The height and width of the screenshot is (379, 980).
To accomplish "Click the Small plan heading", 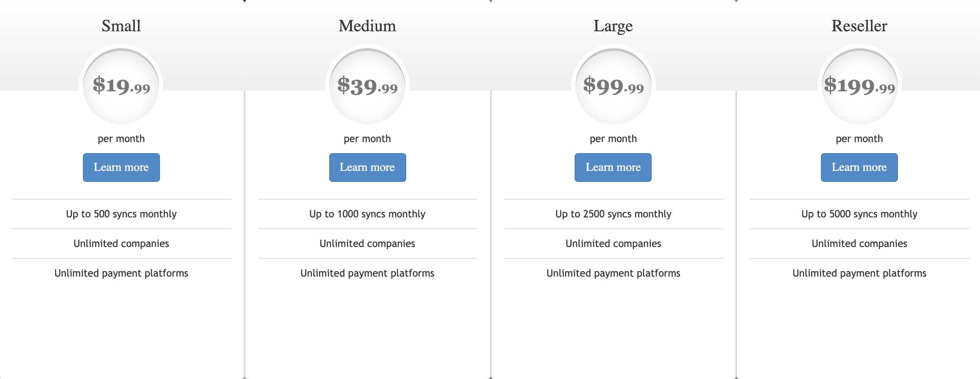I will [x=121, y=26].
